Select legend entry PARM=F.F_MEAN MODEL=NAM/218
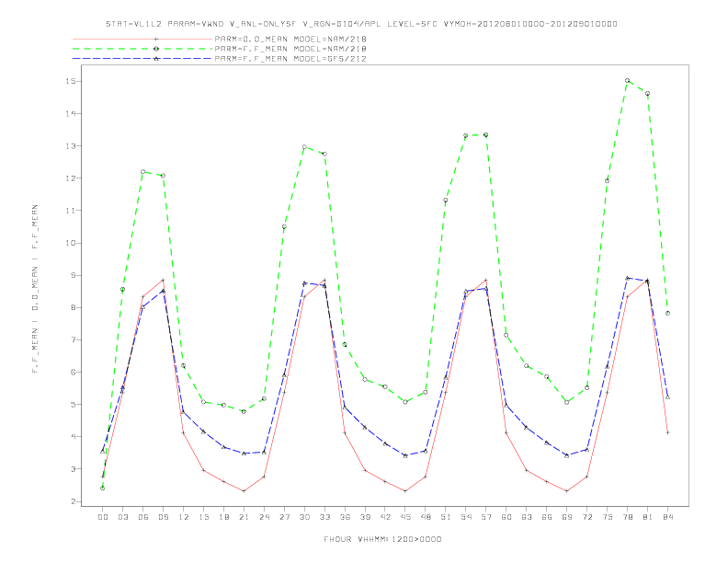 coord(290,49)
